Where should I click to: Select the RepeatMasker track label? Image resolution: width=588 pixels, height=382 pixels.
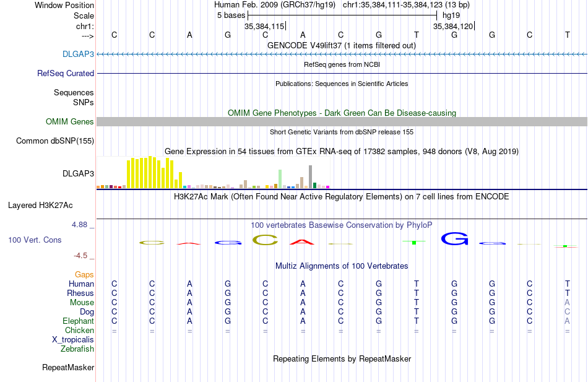[68, 367]
